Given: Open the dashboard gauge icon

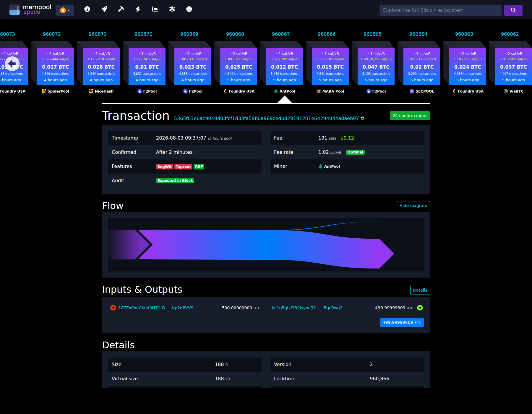Looking at the screenshot, I should (x=87, y=9).
